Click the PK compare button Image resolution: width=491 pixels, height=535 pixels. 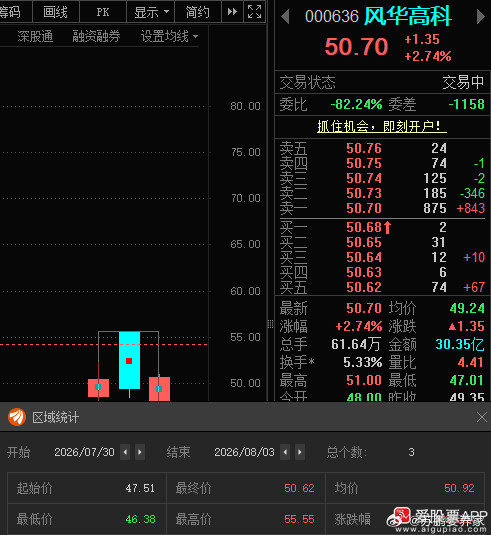point(103,12)
